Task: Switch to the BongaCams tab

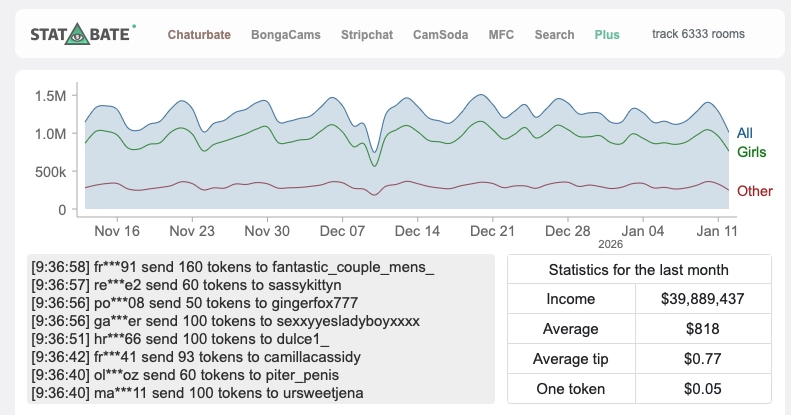Action: tap(286, 35)
